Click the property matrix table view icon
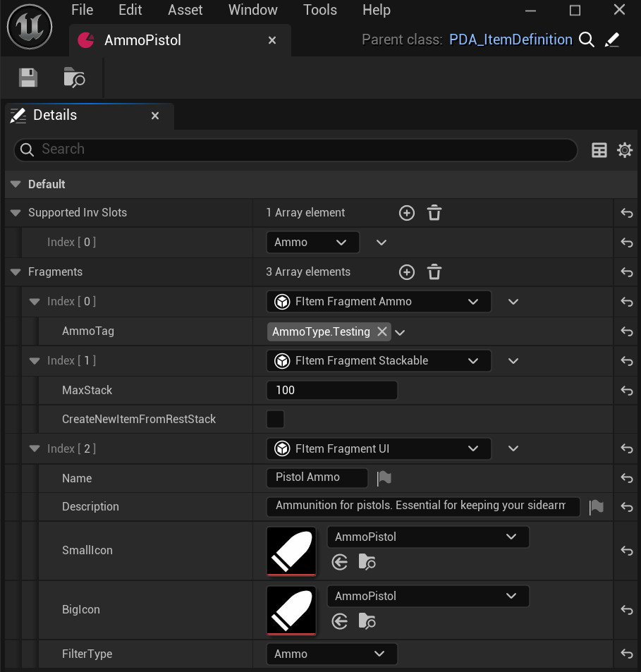This screenshot has height=672, width=641. 599,150
